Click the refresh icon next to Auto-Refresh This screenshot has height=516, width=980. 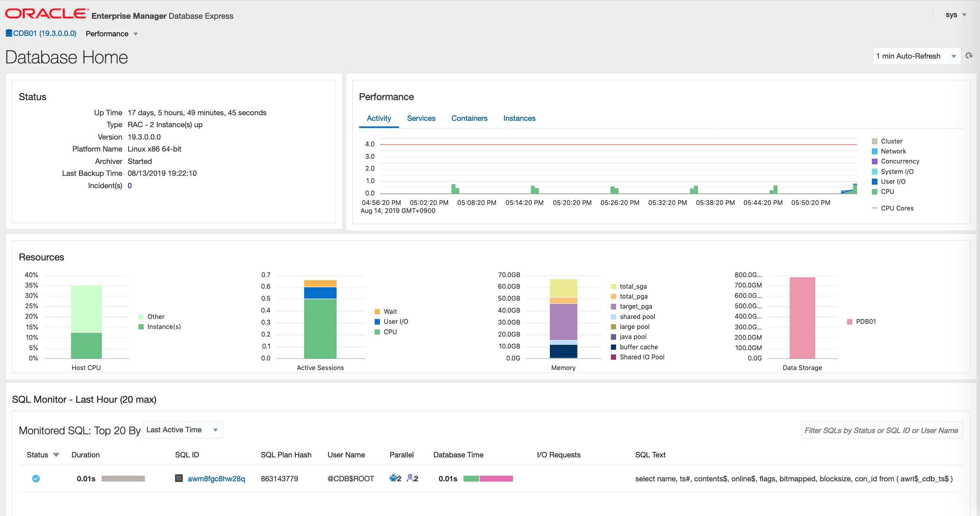[x=969, y=56]
